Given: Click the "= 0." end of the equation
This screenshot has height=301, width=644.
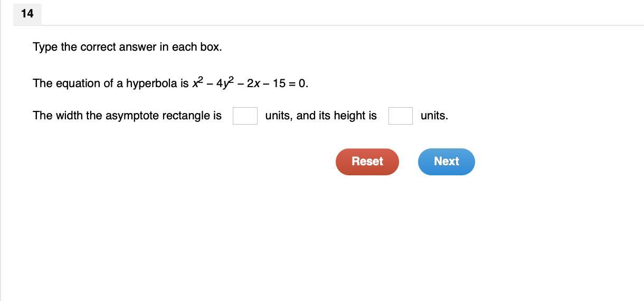Looking at the screenshot, I should click(x=299, y=83).
